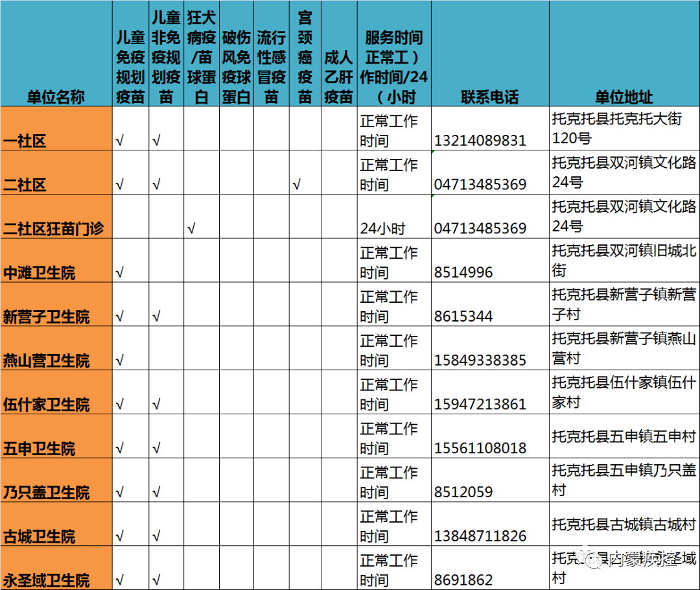Click the 流行性感冒疫苗 column header
The image size is (700, 590).
tap(272, 53)
